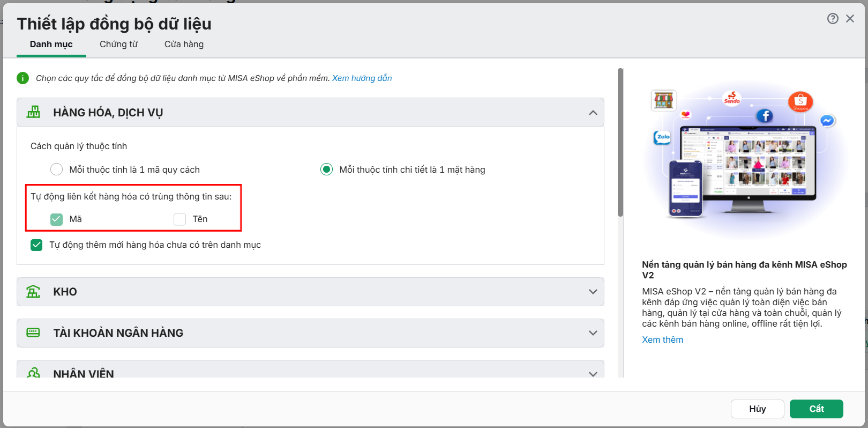Click the Facebook logo in the illustration
868x428 pixels.
pos(765,115)
